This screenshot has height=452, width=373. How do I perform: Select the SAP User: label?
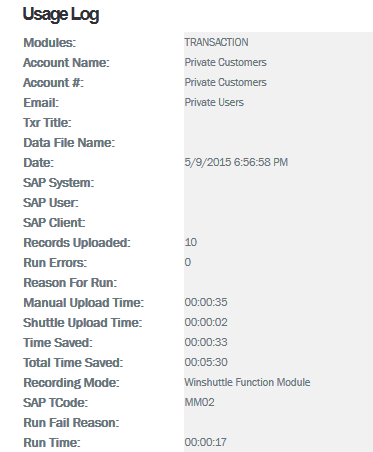(51, 203)
